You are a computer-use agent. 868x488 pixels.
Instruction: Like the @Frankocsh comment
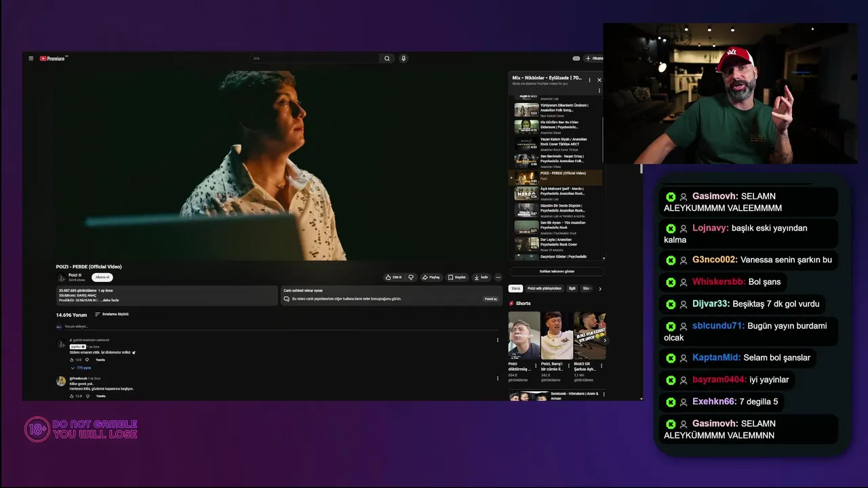pyautogui.click(x=73, y=396)
